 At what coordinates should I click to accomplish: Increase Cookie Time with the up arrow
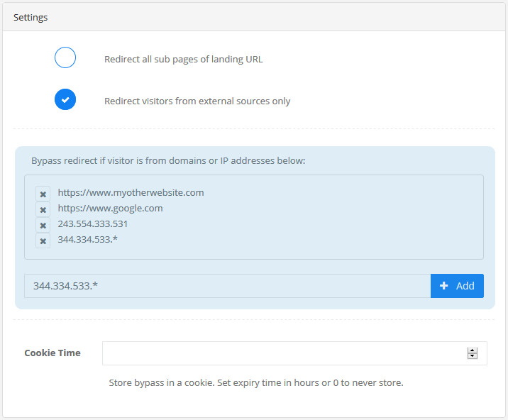click(473, 350)
